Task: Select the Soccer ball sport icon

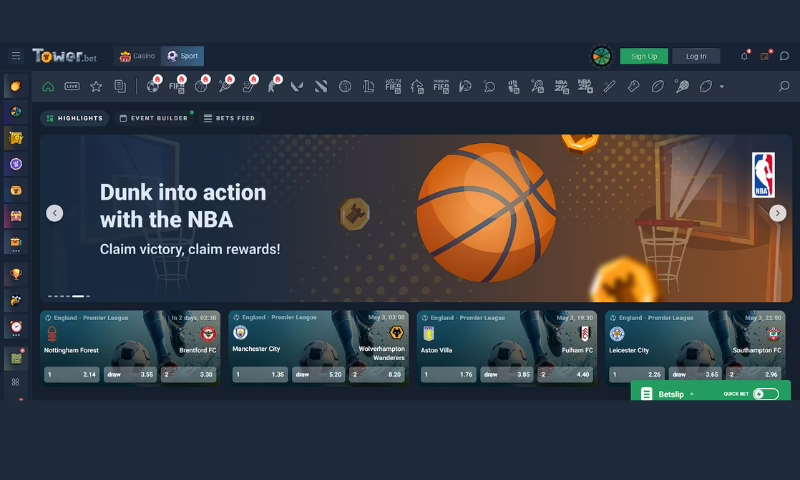Action: click(153, 86)
